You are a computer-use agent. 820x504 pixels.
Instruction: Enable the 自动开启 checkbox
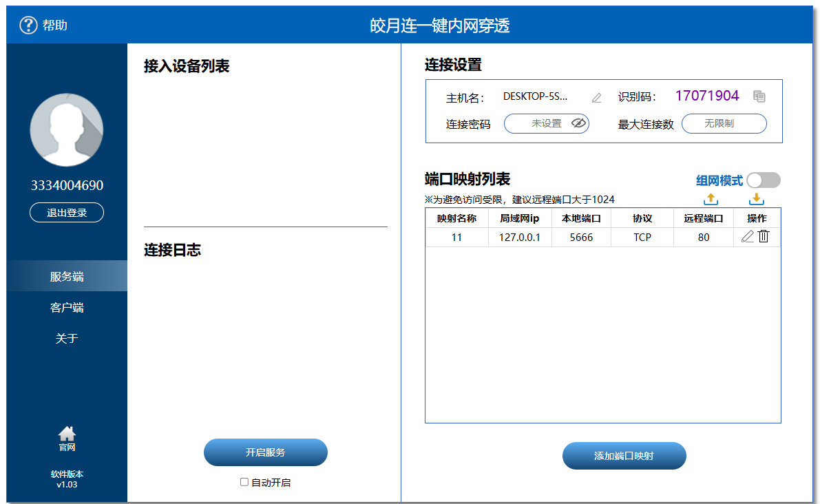tap(244, 482)
